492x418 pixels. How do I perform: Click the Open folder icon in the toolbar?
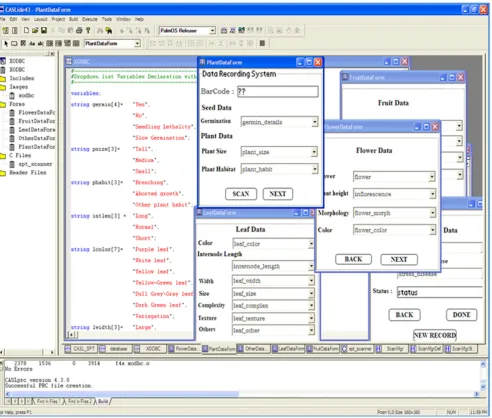(35, 31)
